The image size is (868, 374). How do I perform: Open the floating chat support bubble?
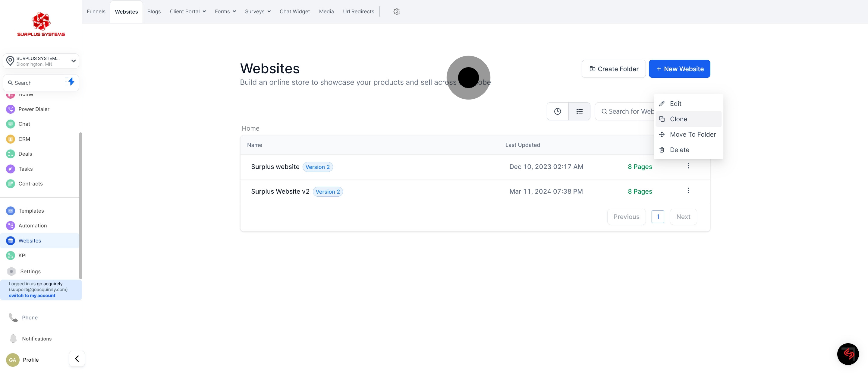[848, 354]
